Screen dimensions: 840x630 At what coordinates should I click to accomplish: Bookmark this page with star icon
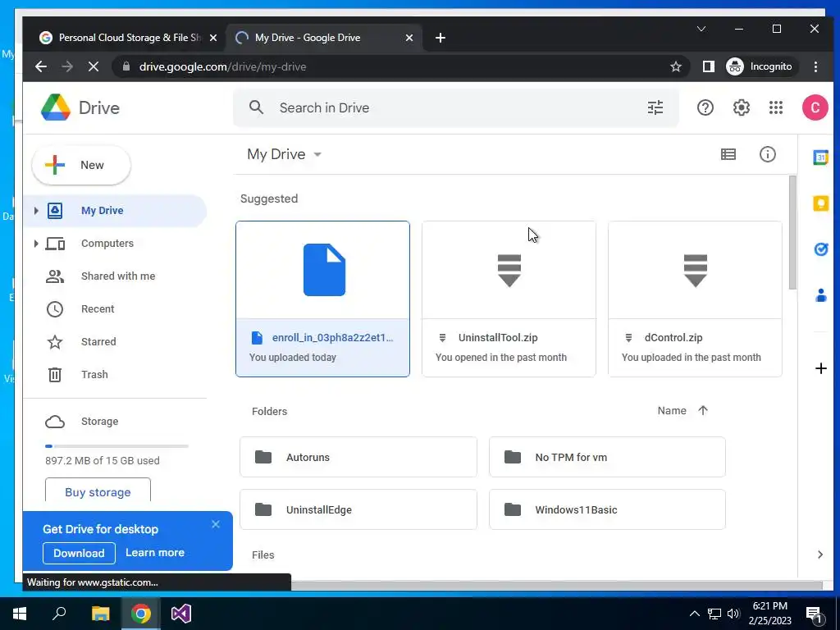pos(676,66)
